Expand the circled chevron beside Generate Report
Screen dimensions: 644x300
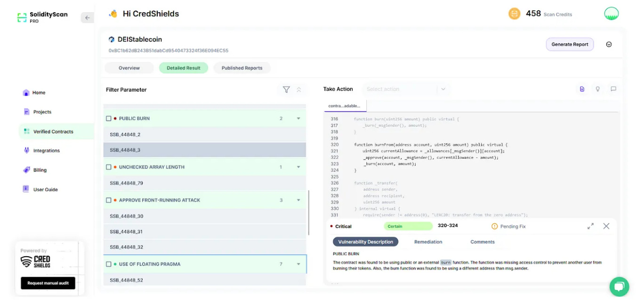(x=609, y=44)
